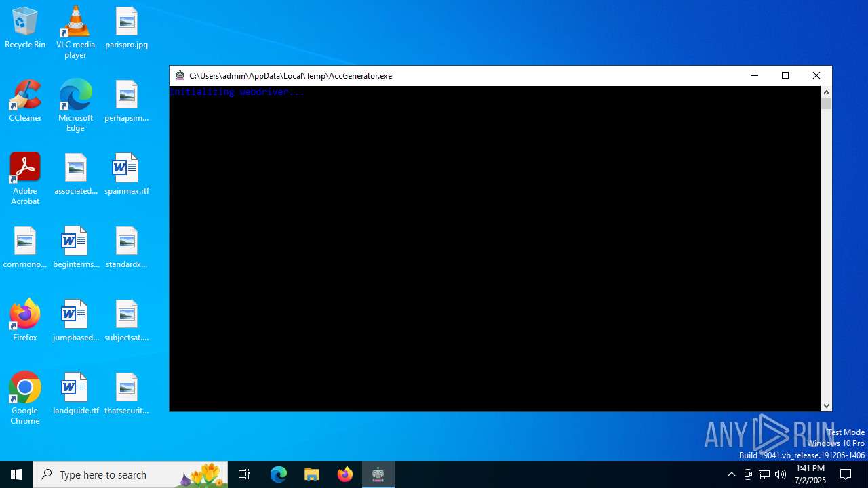Viewport: 868px width, 488px height.
Task: Click the 'Initializing webdriver...' console text
Action: pyautogui.click(x=237, y=91)
